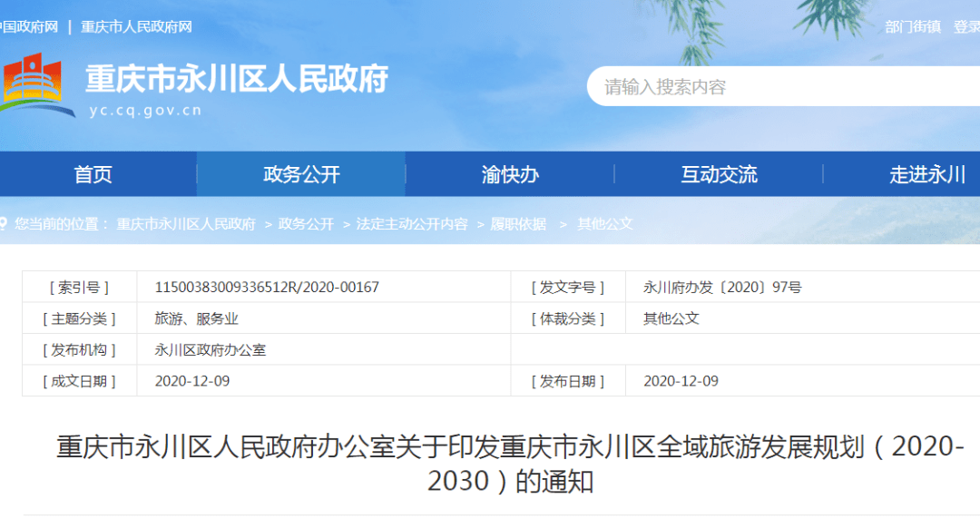
Task: Click the [成文日期] label
Action: (x=79, y=381)
